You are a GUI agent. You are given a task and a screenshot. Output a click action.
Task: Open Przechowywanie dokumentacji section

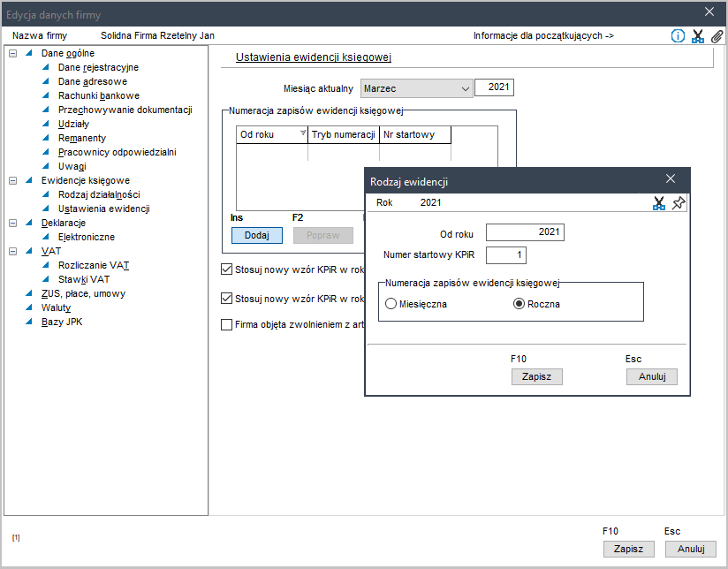(125, 110)
